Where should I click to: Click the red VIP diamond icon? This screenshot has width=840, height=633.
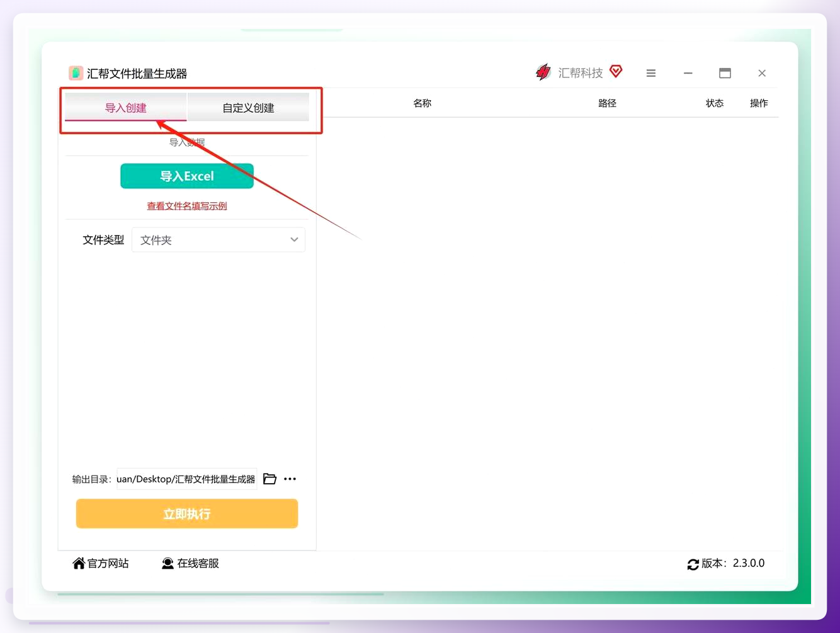(616, 71)
